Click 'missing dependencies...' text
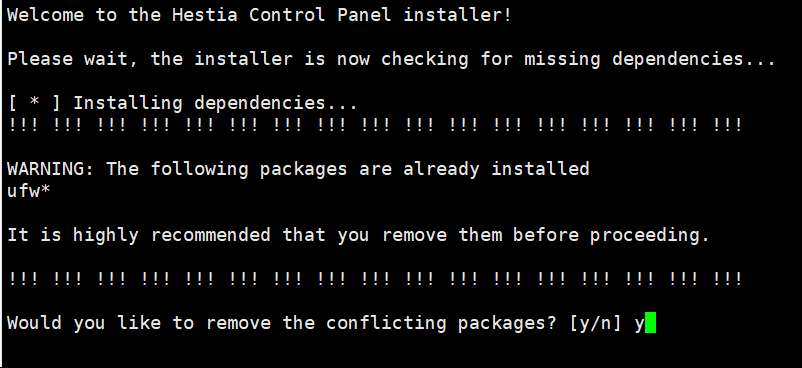 tap(650, 60)
